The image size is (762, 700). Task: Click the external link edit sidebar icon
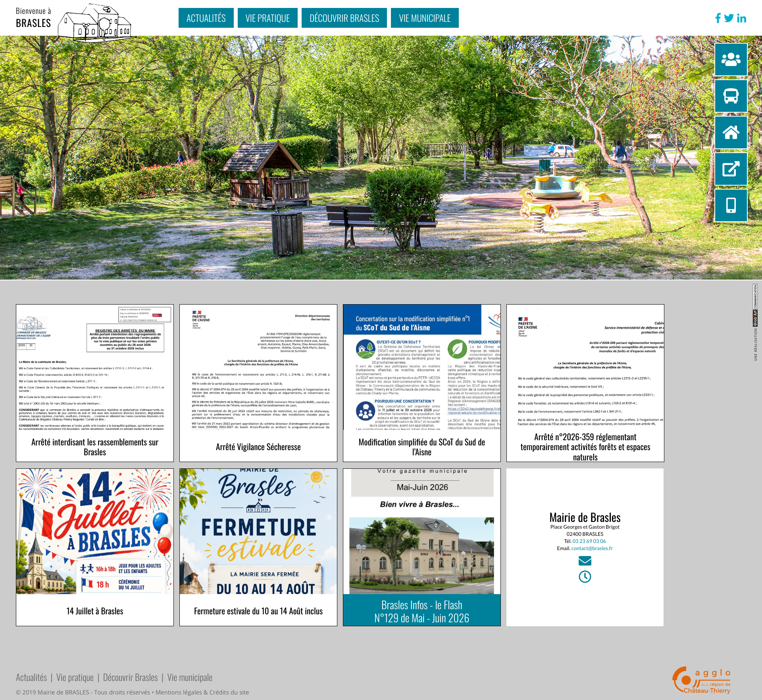731,169
